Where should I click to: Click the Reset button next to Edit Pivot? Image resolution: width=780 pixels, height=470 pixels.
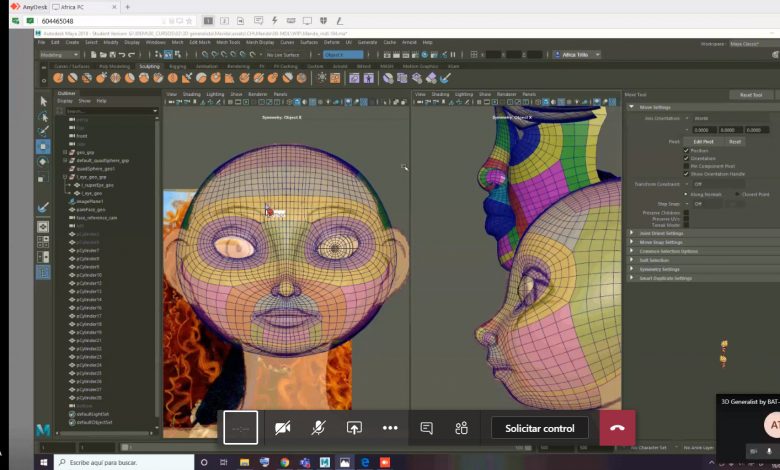pyautogui.click(x=735, y=142)
